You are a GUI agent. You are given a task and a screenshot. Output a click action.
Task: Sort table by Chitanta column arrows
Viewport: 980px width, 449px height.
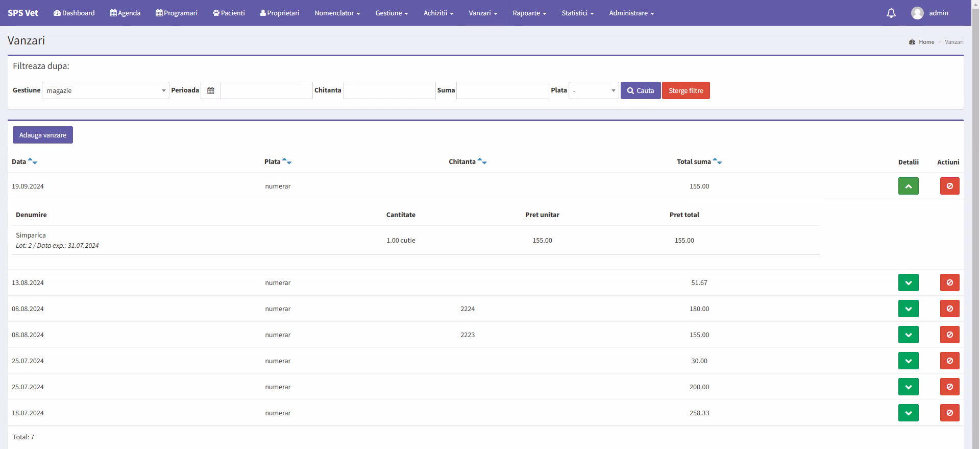coord(482,161)
